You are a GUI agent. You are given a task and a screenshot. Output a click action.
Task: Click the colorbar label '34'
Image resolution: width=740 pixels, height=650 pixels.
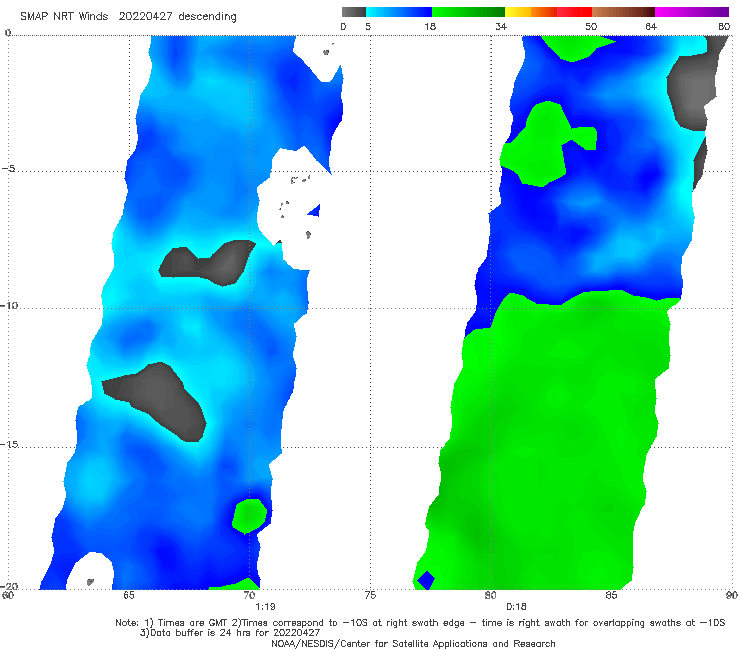click(501, 26)
